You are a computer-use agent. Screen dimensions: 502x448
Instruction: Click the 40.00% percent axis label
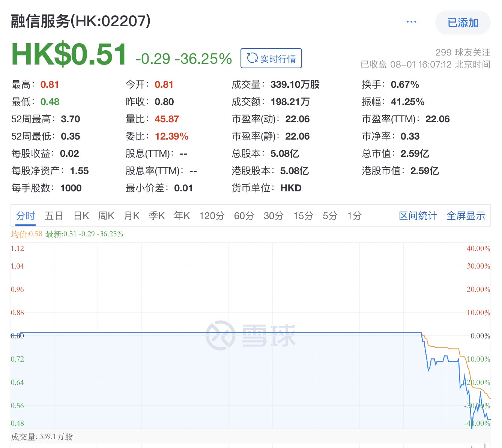478,248
